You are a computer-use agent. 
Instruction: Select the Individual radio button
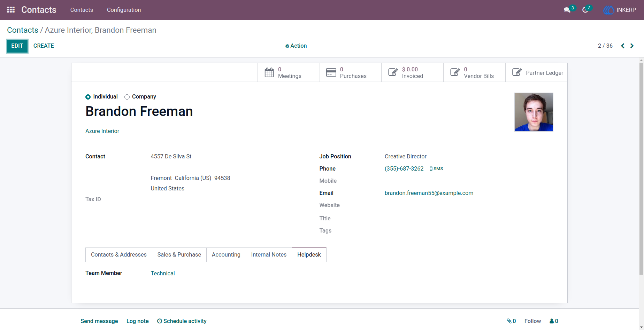[88, 97]
